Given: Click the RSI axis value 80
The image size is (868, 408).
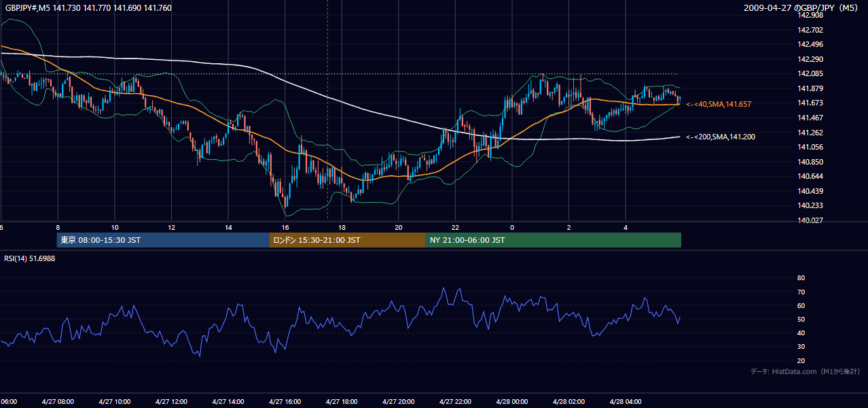Looking at the screenshot, I should click(x=801, y=278).
